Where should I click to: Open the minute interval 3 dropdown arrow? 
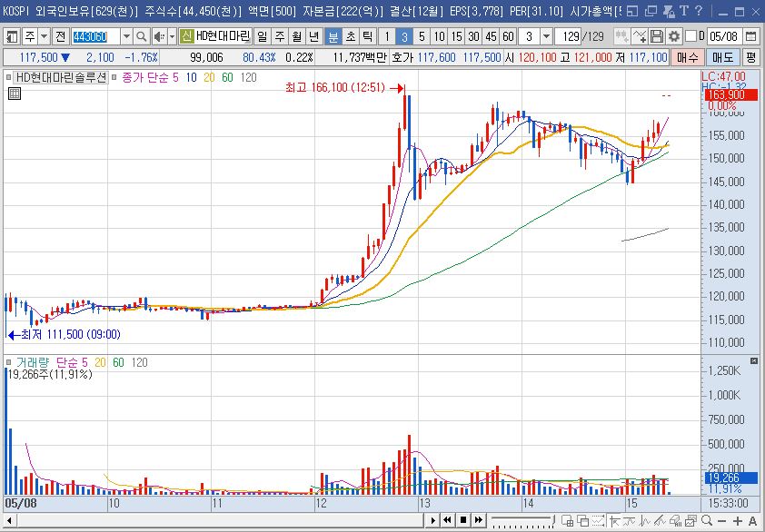(x=547, y=36)
